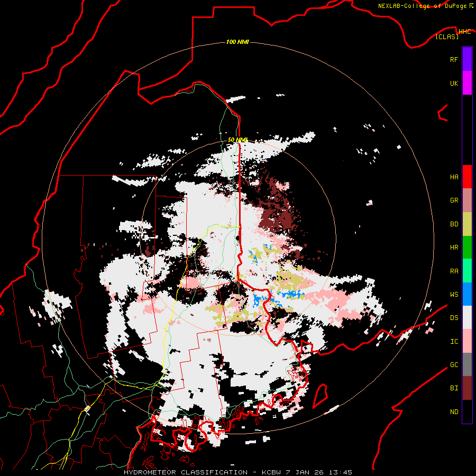Click the IC legend label
This screenshot has width=476, height=476.
(x=454, y=342)
